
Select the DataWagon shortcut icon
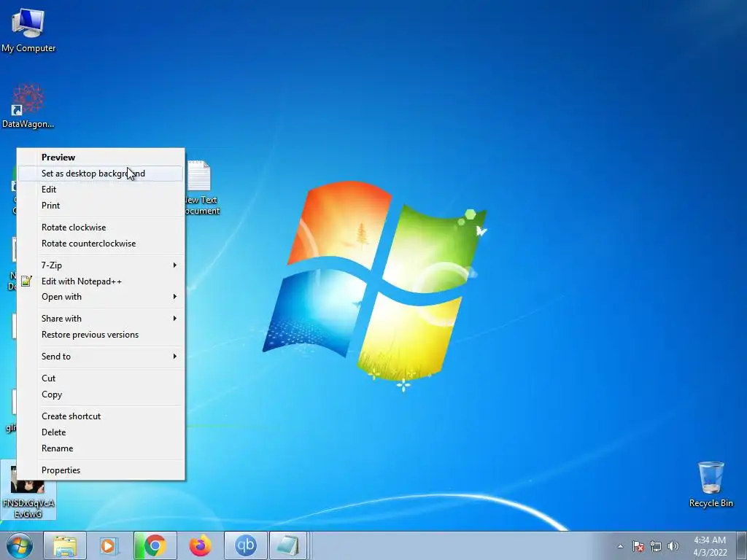(28, 106)
